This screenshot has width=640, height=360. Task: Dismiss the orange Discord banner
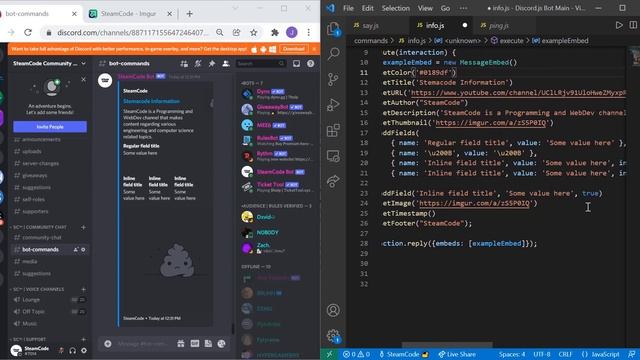[314, 49]
